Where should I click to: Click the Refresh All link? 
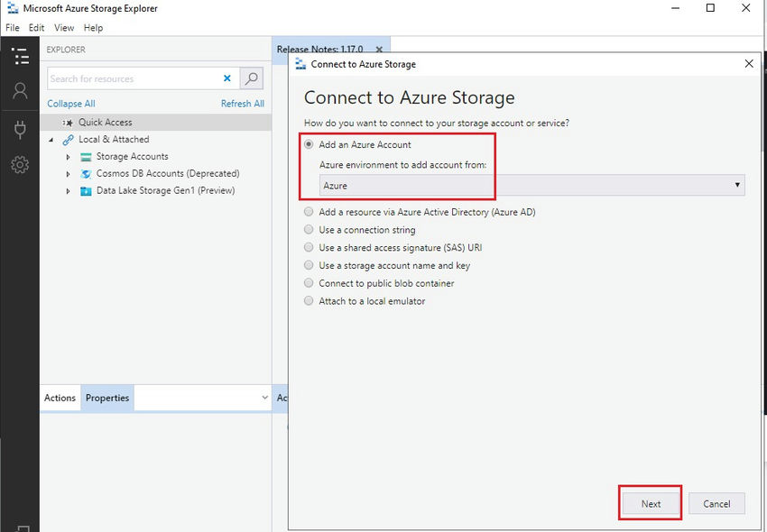click(x=242, y=103)
